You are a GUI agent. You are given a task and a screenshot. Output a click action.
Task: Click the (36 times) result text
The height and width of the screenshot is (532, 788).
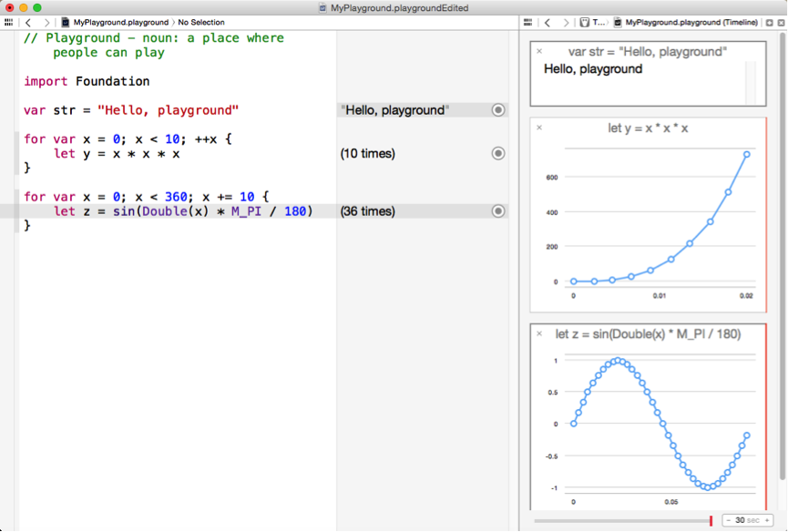tap(368, 211)
